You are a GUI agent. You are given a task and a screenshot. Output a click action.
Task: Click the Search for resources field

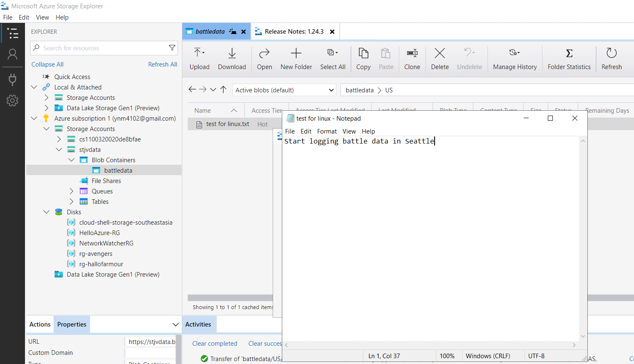coord(104,48)
